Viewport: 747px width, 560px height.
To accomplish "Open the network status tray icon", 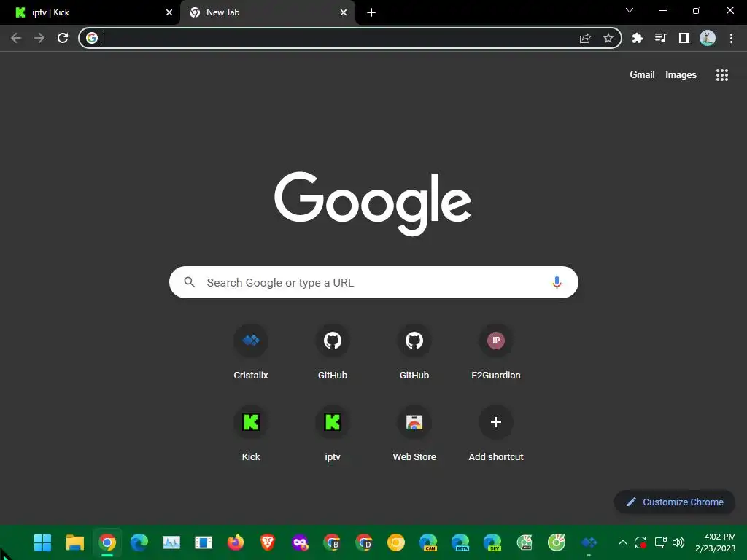I will click(660, 542).
